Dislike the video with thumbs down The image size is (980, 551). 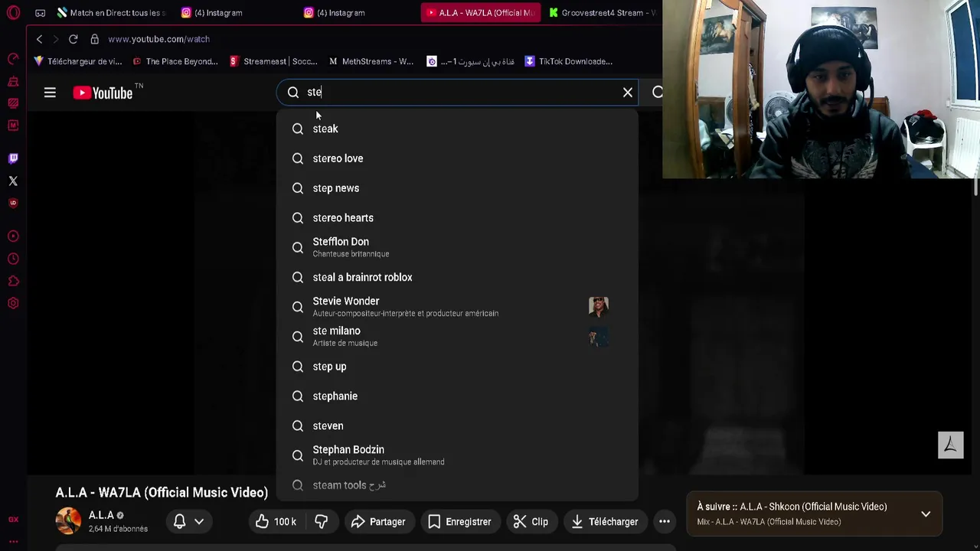pyautogui.click(x=322, y=522)
